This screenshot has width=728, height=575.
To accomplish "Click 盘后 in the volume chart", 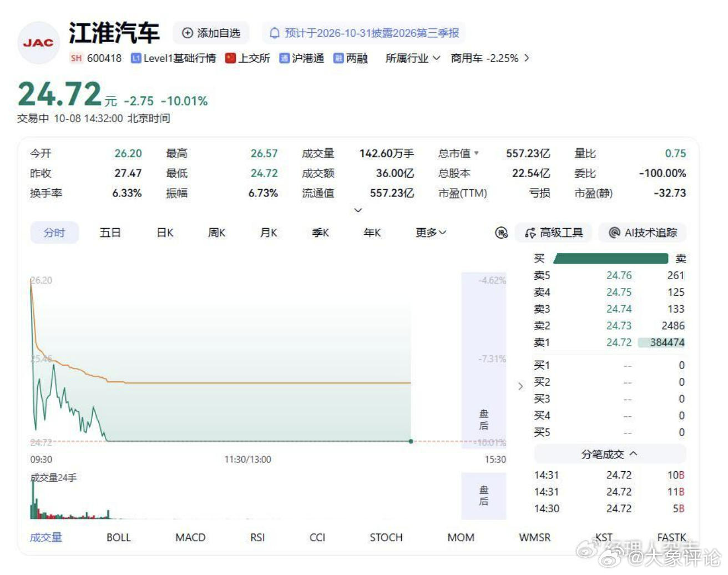I will click(x=484, y=496).
